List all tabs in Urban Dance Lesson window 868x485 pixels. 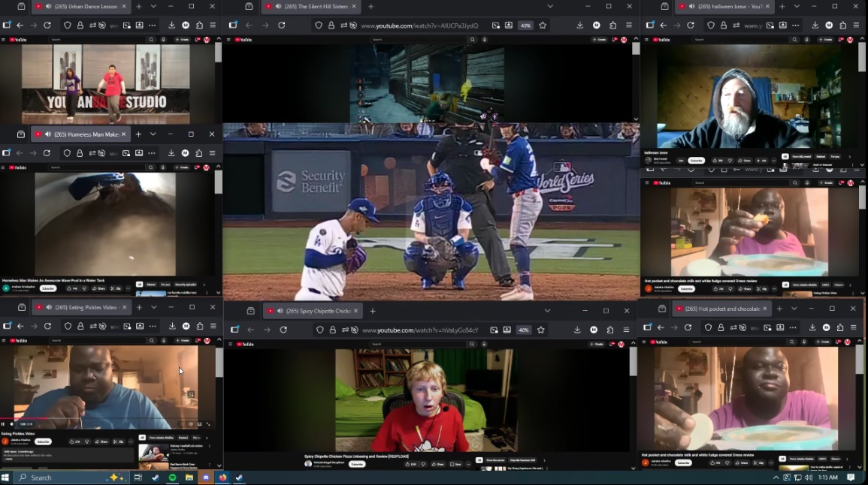tap(153, 7)
